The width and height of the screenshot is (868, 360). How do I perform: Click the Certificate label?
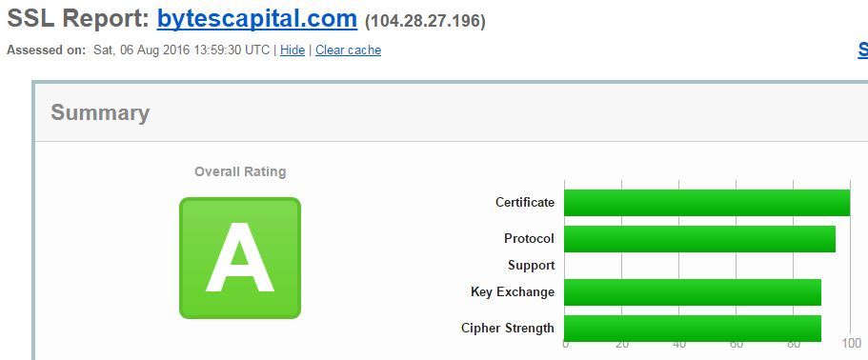pos(525,203)
